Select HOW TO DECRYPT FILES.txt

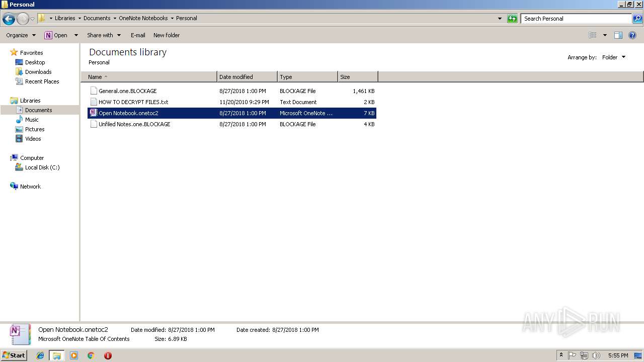pos(232,102)
